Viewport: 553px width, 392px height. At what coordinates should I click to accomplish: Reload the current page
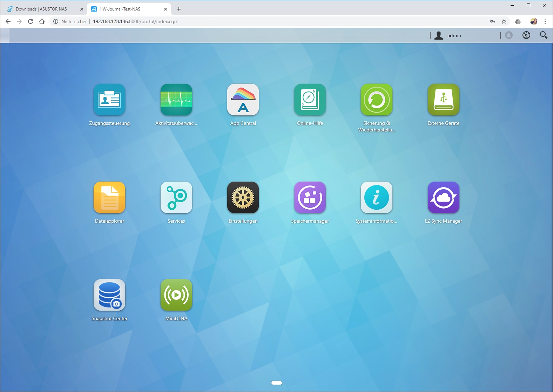31,21
